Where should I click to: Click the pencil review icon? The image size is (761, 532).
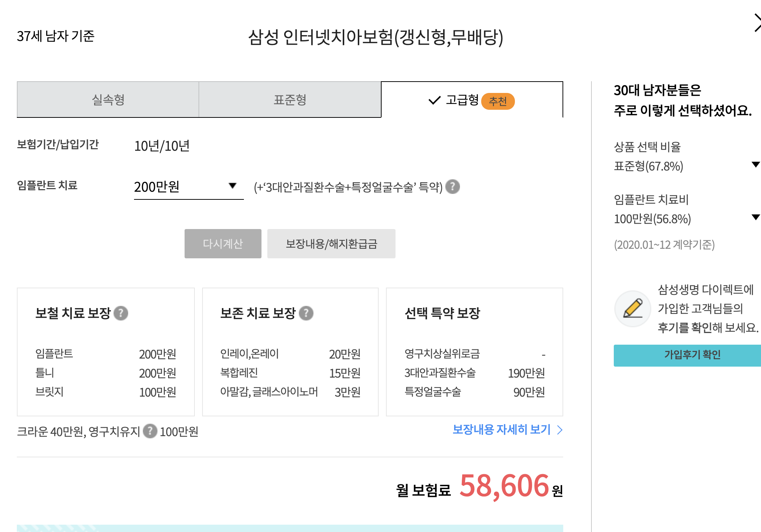[x=632, y=309]
